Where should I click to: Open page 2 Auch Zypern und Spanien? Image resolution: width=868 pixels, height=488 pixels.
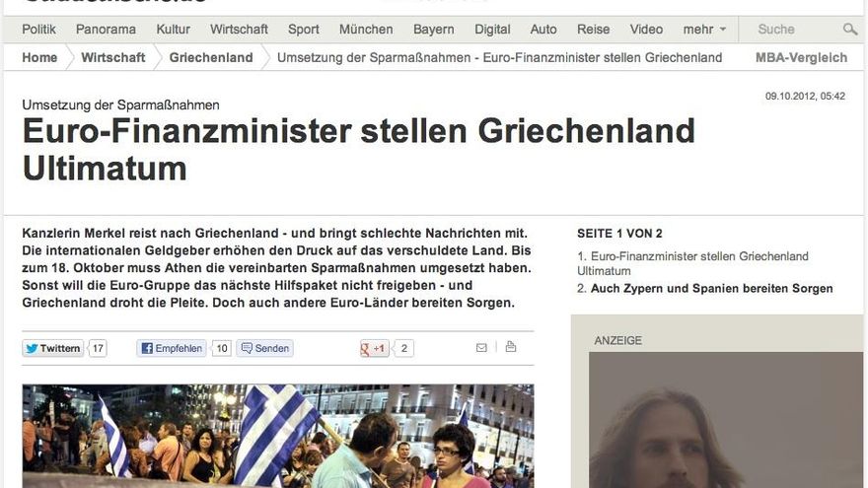tap(711, 288)
